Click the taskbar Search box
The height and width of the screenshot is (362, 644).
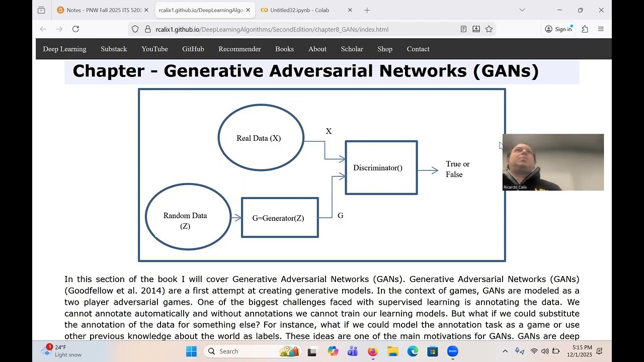pyautogui.click(x=253, y=351)
